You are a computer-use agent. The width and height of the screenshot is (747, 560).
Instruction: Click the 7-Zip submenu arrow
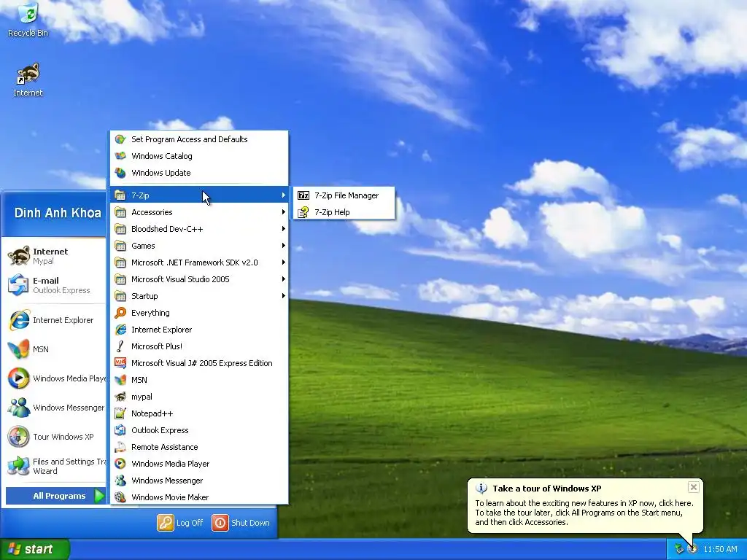pos(284,195)
